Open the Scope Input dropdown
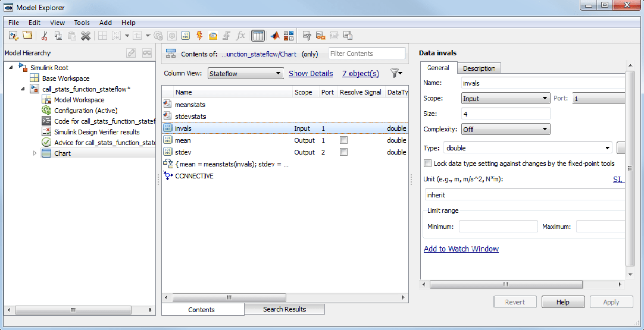644x330 pixels. tap(505, 99)
